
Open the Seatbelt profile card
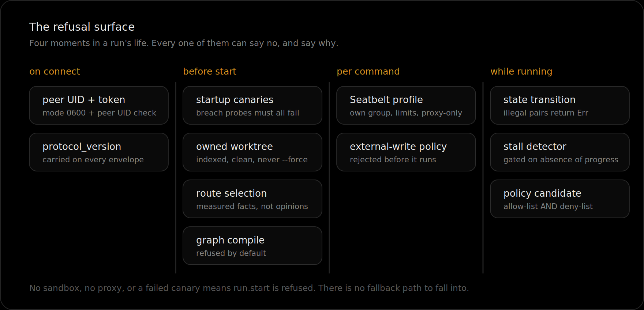[x=406, y=105]
